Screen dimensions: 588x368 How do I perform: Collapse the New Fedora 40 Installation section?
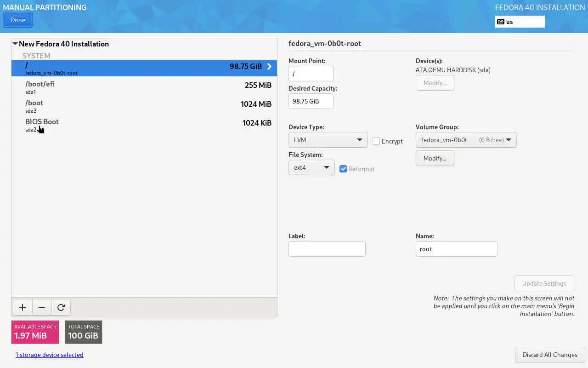15,44
